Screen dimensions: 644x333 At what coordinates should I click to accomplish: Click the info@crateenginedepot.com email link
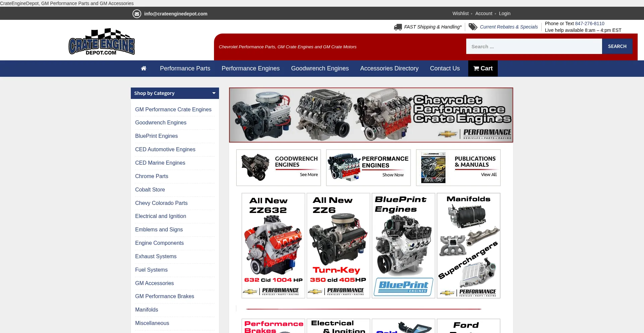pyautogui.click(x=176, y=14)
